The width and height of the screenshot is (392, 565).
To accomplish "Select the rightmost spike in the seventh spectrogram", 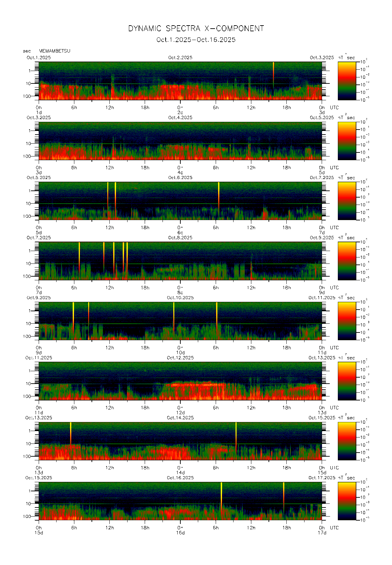I will [236, 434].
